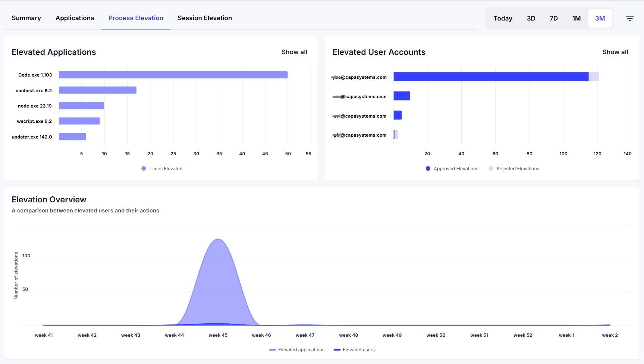The width and height of the screenshot is (644, 364).
Task: Switch the time range to 1M
Action: (x=577, y=18)
